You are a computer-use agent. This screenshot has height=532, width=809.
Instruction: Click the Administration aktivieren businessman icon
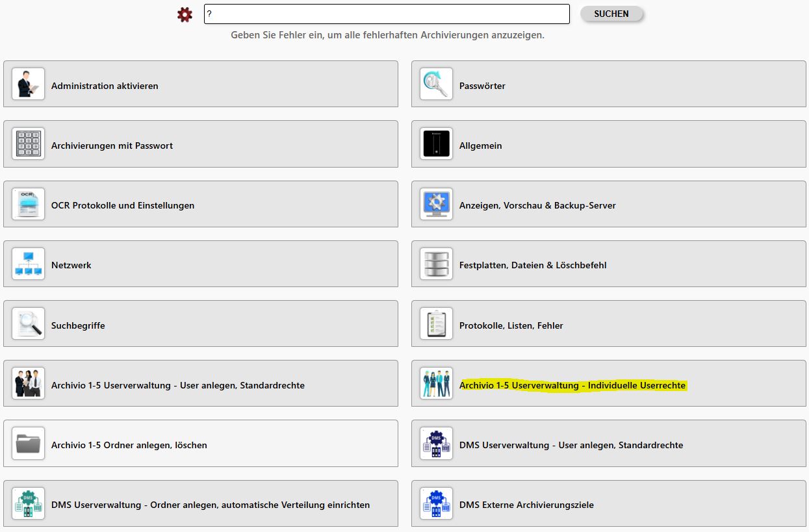[28, 84]
